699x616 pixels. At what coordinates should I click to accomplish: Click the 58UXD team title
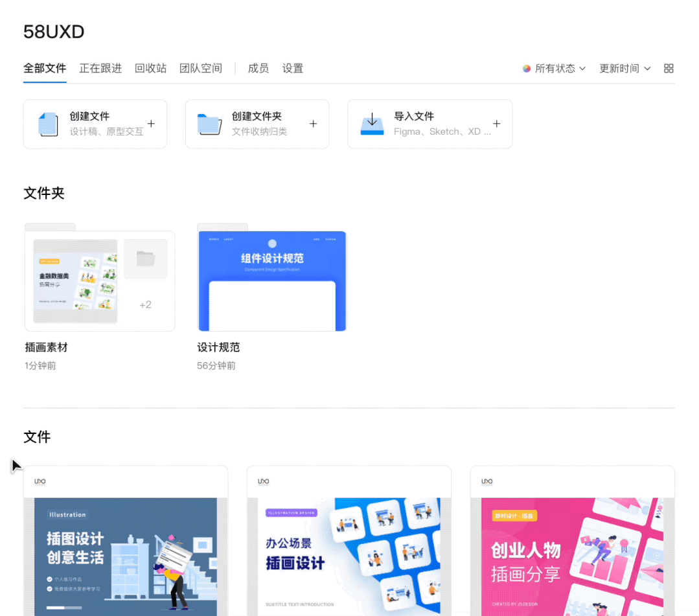(x=54, y=32)
